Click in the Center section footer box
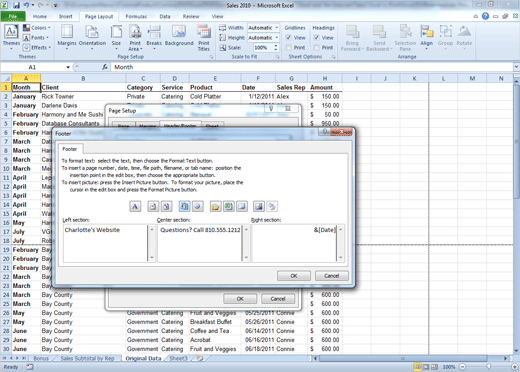 click(x=200, y=243)
